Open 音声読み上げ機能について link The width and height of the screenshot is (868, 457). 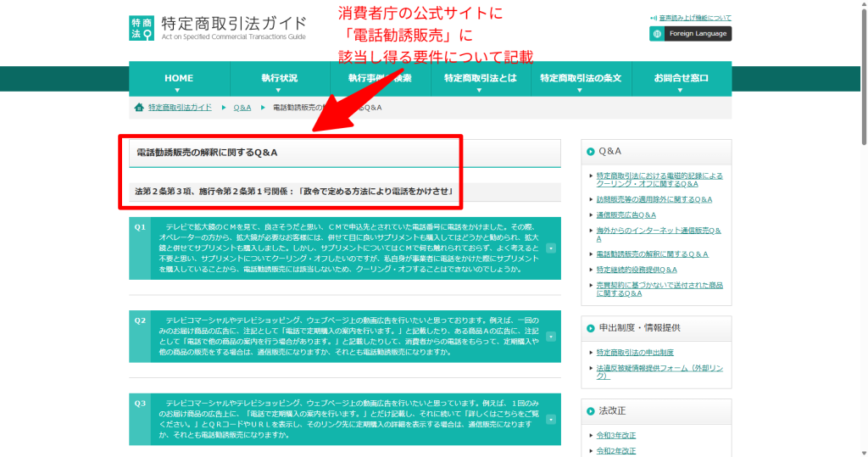(695, 19)
